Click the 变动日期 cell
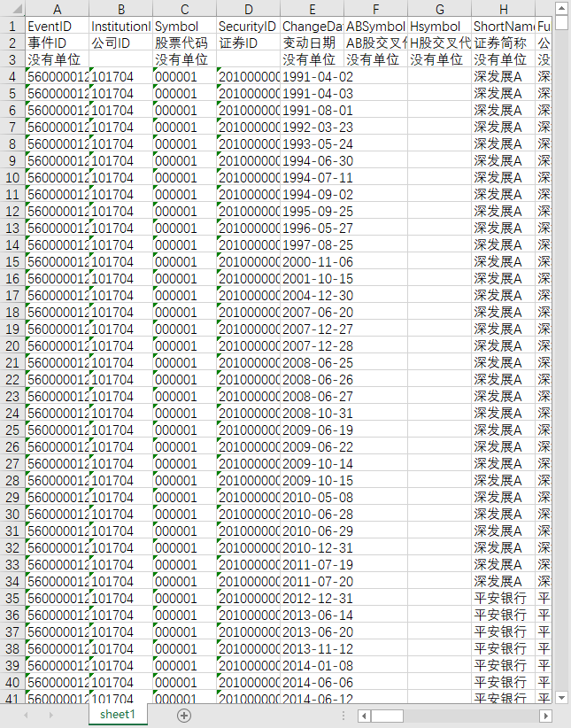 tap(312, 43)
